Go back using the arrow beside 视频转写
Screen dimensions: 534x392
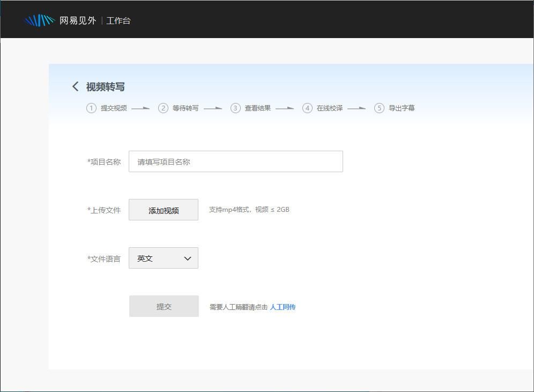[75, 86]
